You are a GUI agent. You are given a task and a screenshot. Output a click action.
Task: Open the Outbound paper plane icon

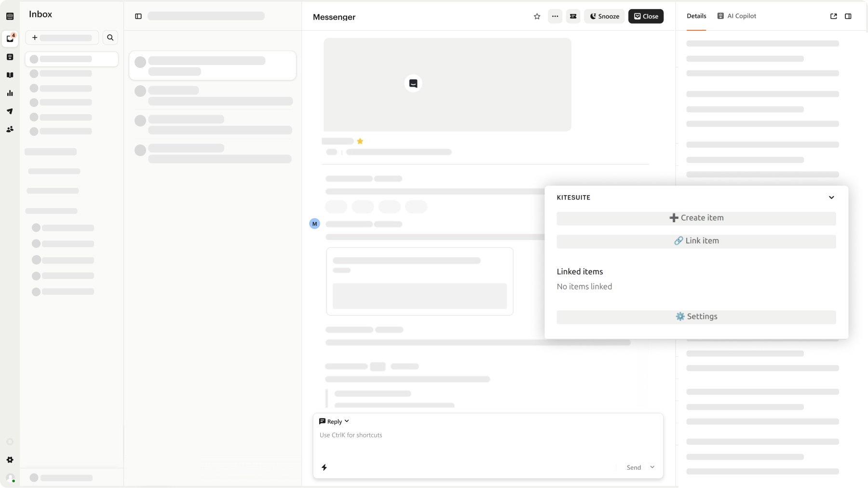(x=10, y=111)
